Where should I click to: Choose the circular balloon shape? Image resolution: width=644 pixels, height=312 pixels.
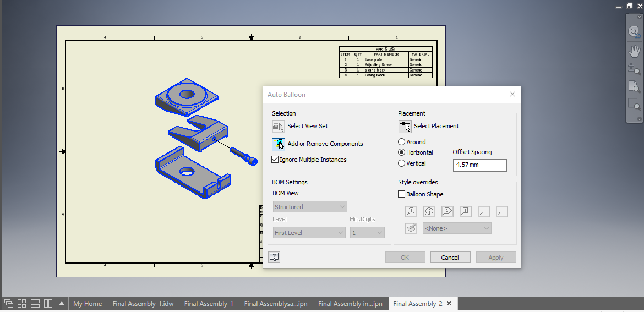coord(411,211)
